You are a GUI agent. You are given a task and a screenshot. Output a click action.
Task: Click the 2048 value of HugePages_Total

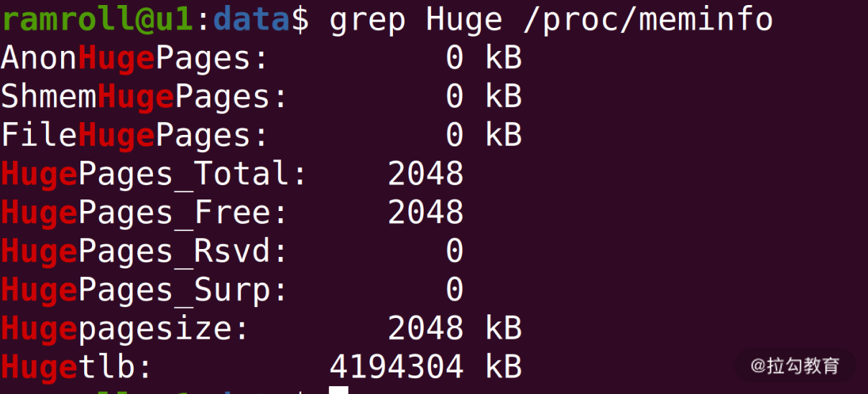click(425, 174)
